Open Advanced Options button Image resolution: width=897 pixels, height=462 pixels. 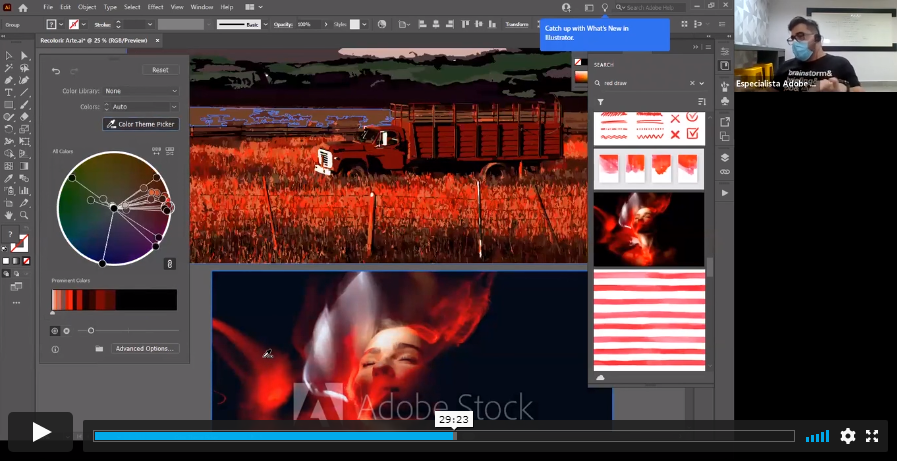click(145, 349)
